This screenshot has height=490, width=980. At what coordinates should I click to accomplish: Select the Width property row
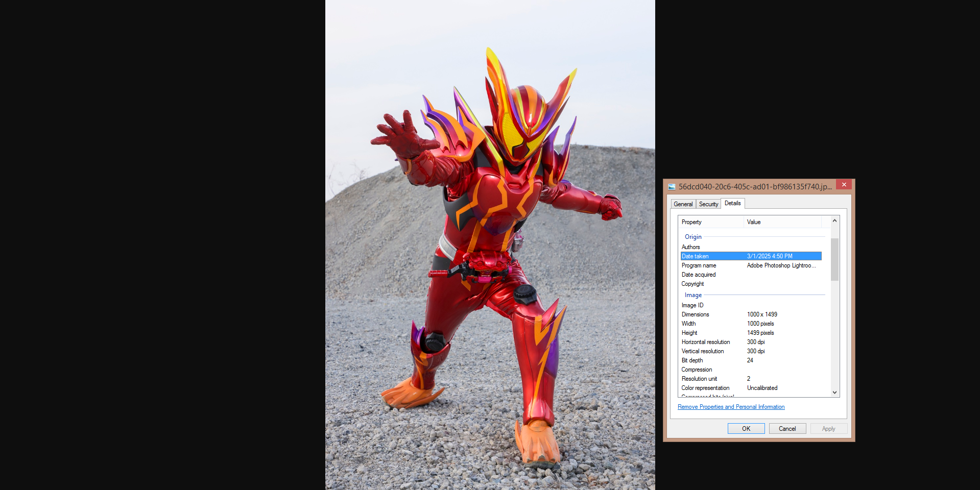point(751,324)
